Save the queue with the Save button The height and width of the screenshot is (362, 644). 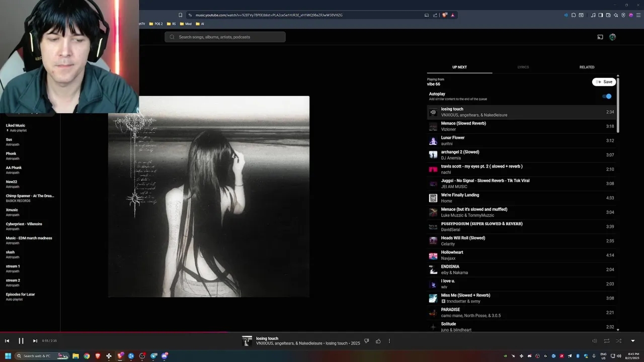(604, 82)
